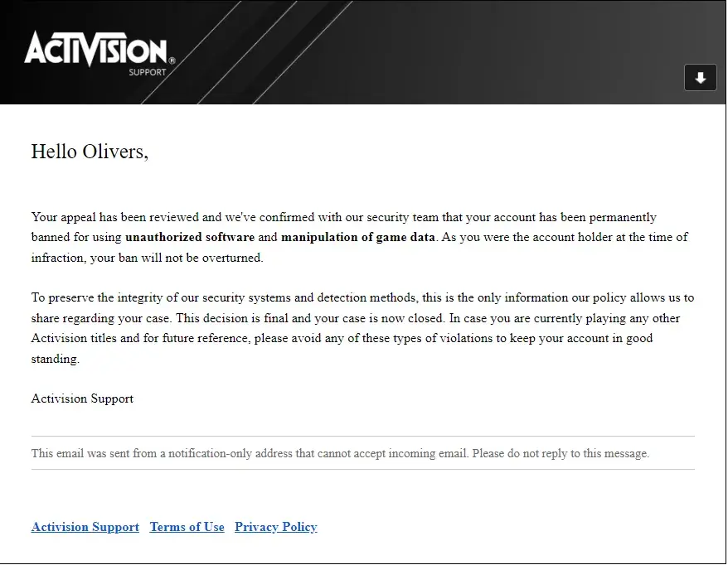Click the word "standing." ending second paragraph
Image resolution: width=728 pixels, height=565 pixels.
pyautogui.click(x=56, y=359)
